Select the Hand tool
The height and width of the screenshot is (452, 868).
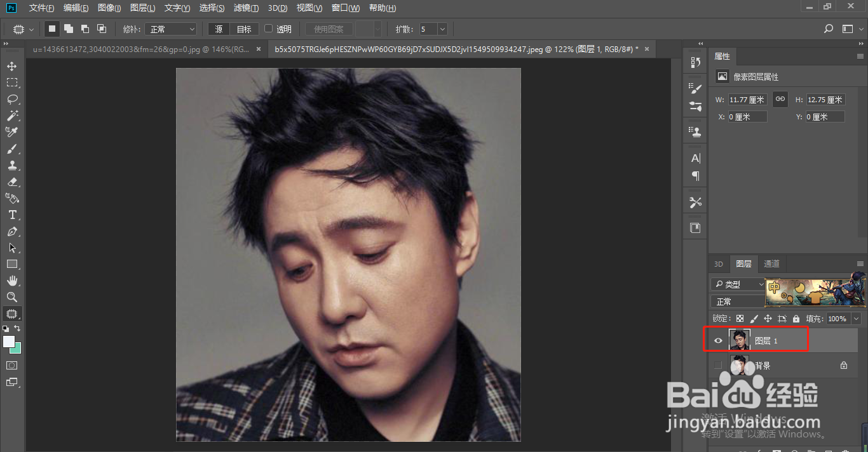click(12, 281)
